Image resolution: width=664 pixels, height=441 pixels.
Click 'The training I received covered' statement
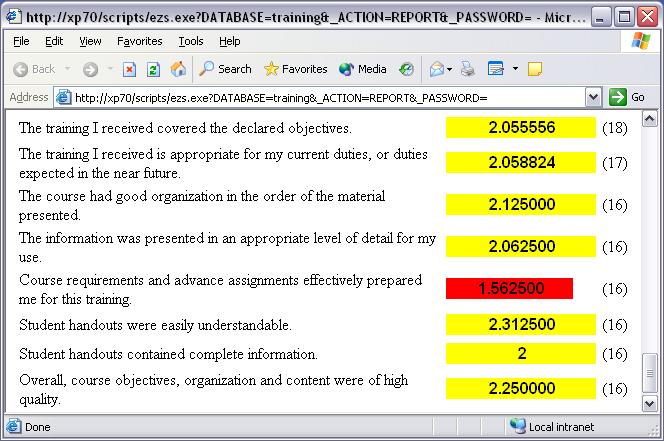click(185, 128)
